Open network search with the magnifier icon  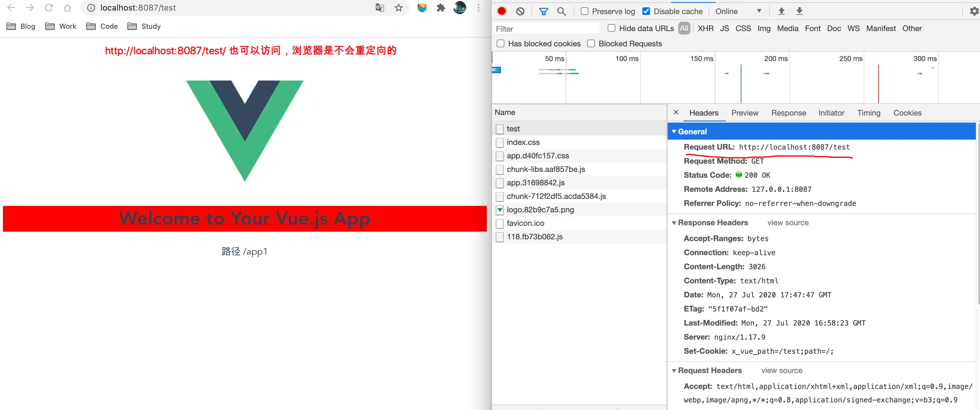[x=561, y=11]
